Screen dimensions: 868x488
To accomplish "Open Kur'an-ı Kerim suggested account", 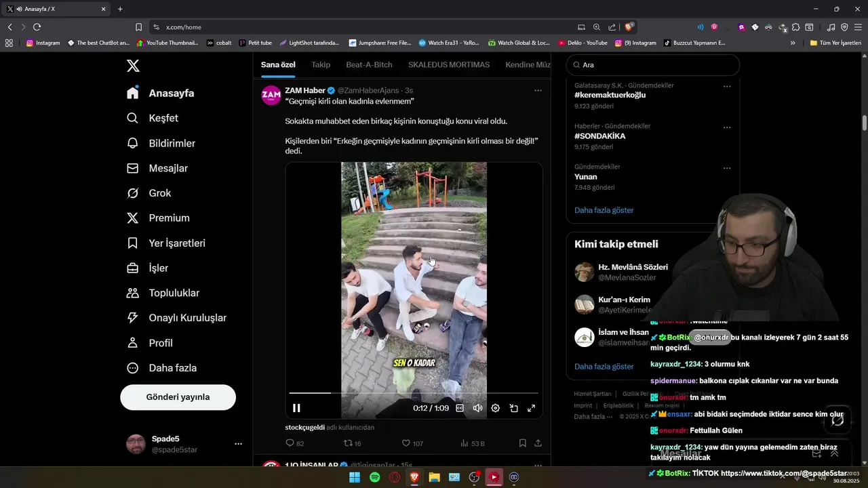I will pyautogui.click(x=624, y=300).
